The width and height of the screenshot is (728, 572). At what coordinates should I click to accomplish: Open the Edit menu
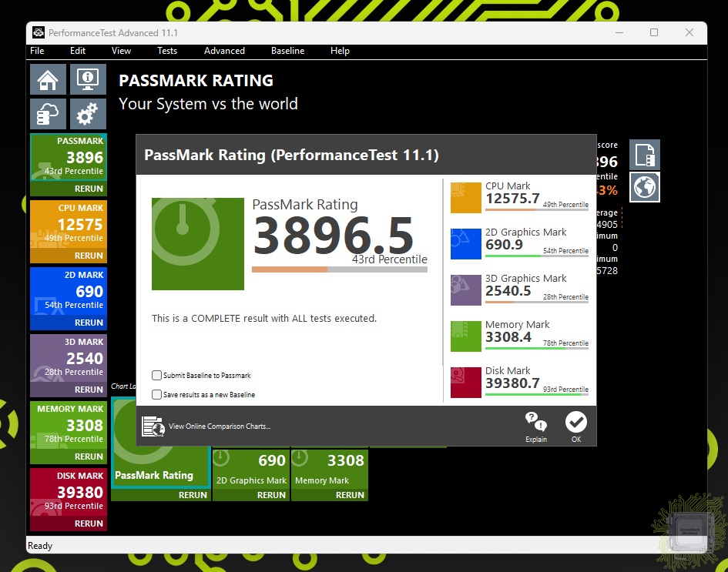coord(78,51)
